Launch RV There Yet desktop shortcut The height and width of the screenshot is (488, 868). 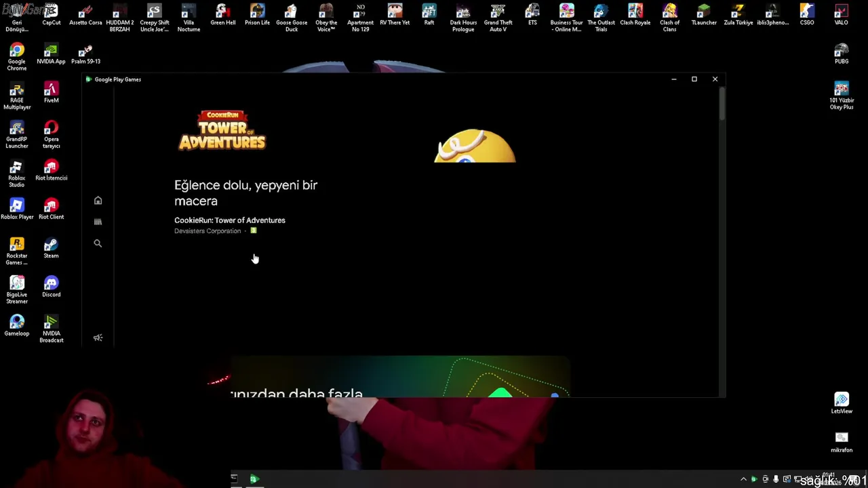[395, 15]
